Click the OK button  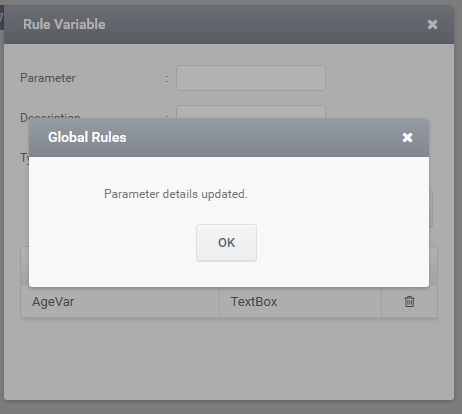[226, 243]
